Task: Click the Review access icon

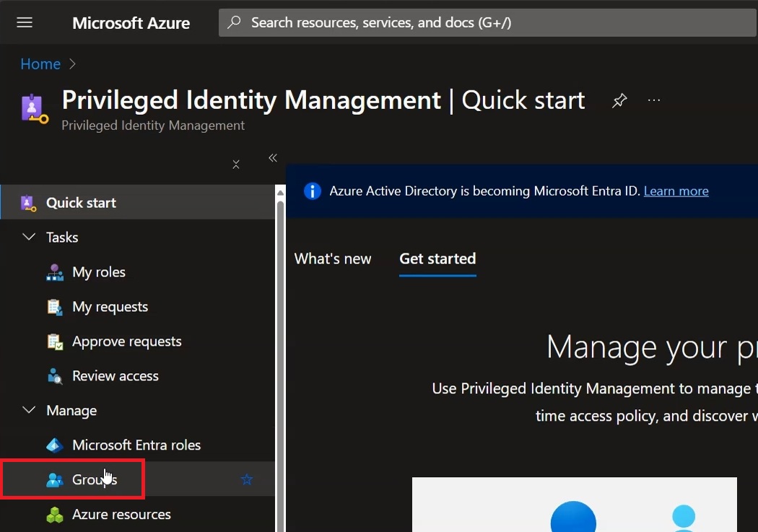Action: point(55,376)
